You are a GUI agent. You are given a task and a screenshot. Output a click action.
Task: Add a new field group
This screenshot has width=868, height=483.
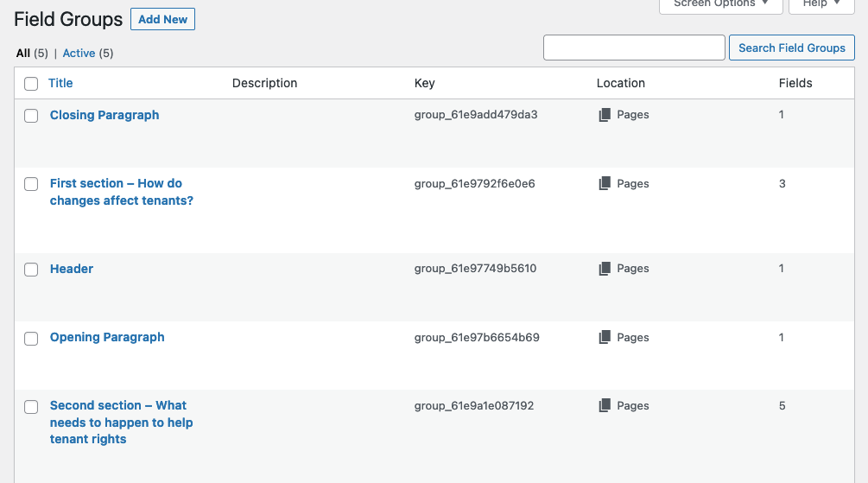point(162,19)
